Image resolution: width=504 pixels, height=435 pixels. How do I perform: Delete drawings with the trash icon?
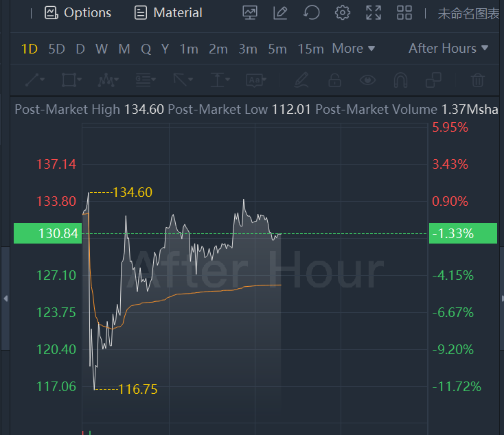(x=478, y=80)
